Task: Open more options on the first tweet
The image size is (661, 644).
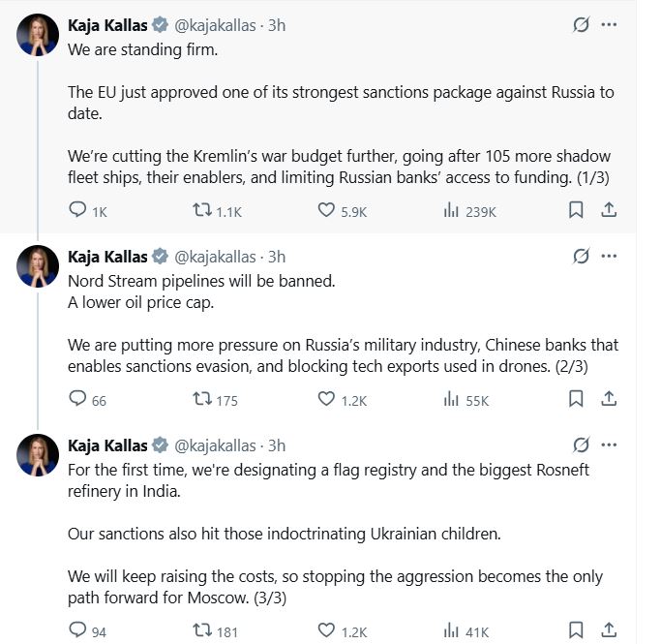Action: coord(609,25)
